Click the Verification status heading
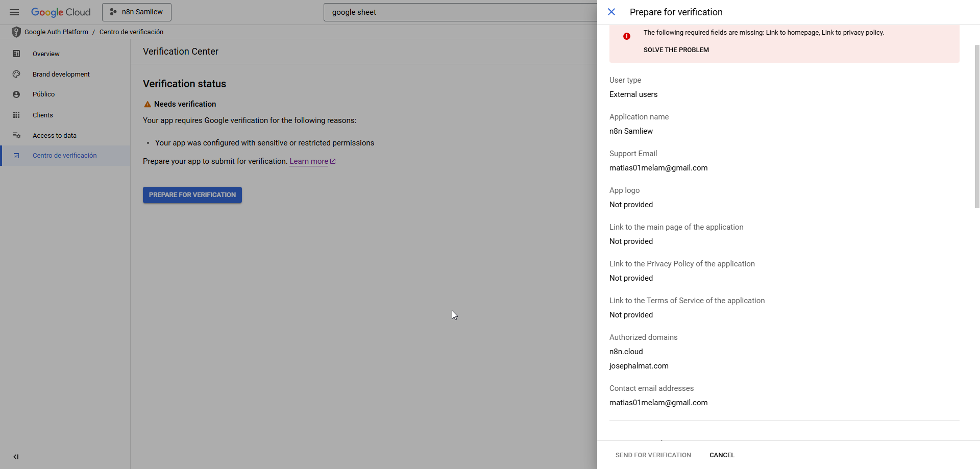This screenshot has height=469, width=980. [x=184, y=84]
